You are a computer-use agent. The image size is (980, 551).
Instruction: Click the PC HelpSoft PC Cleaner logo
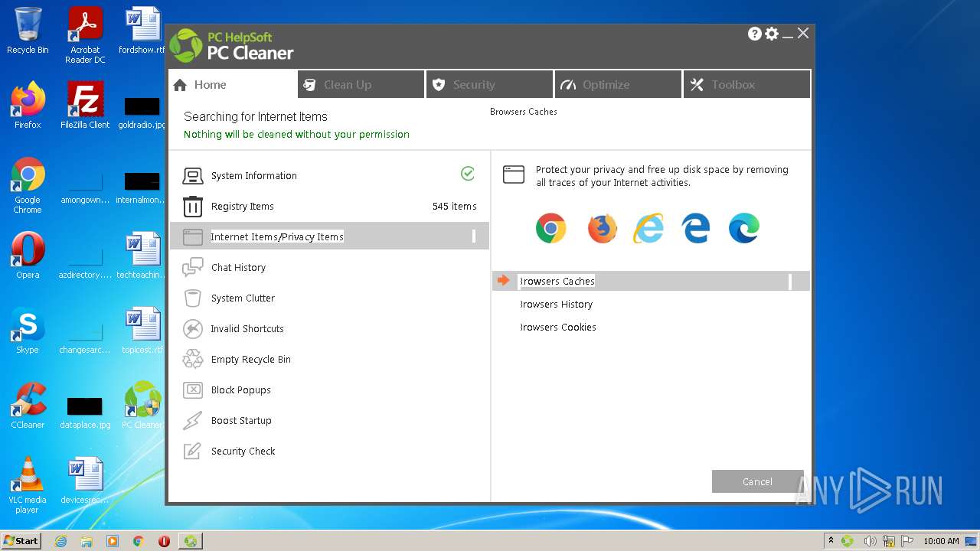pos(231,46)
